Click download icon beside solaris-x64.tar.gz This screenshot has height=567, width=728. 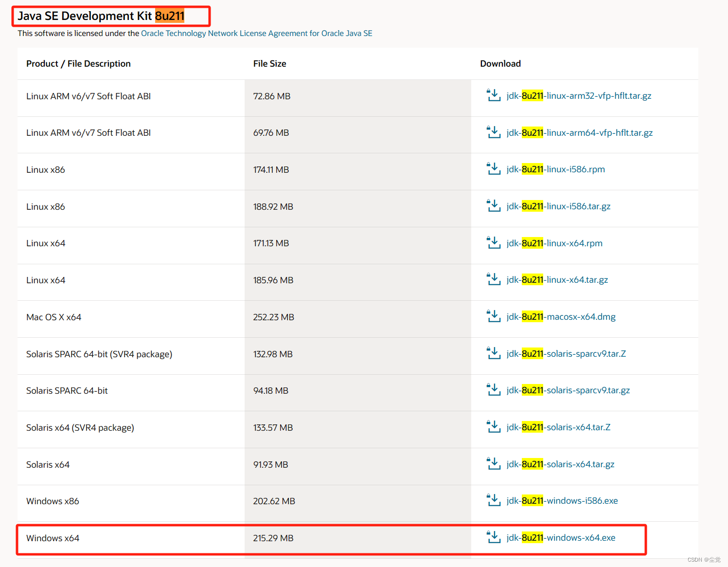[494, 464]
